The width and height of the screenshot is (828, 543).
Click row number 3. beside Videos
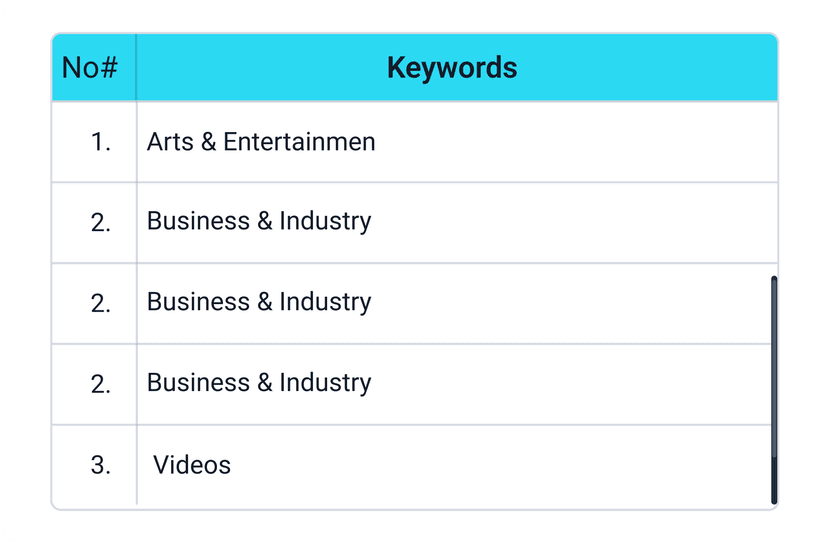point(101,466)
